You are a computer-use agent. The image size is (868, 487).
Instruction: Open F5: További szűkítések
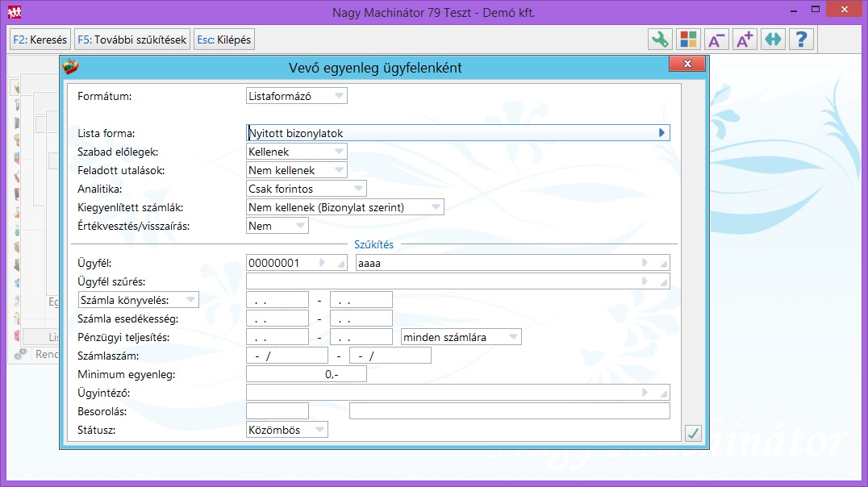pos(132,40)
